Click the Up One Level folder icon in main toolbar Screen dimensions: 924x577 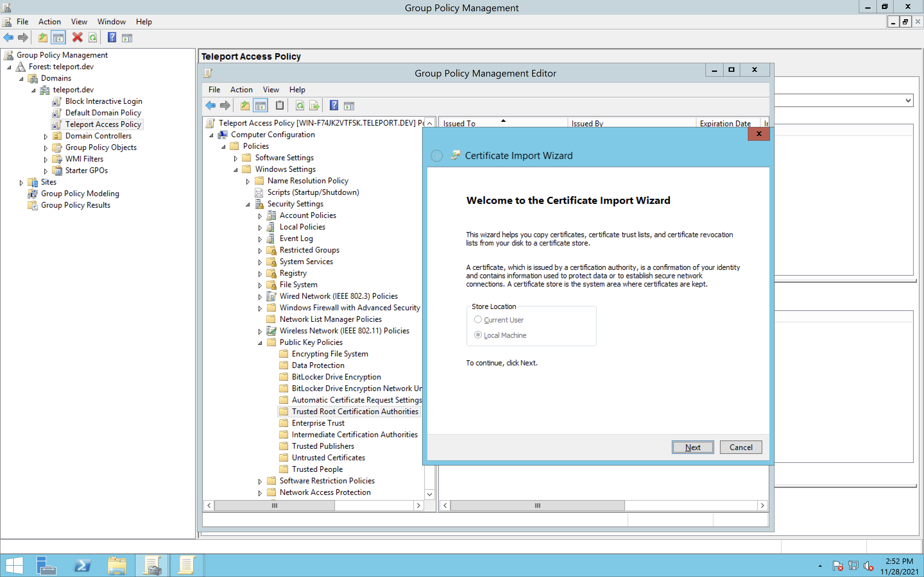[x=43, y=38]
